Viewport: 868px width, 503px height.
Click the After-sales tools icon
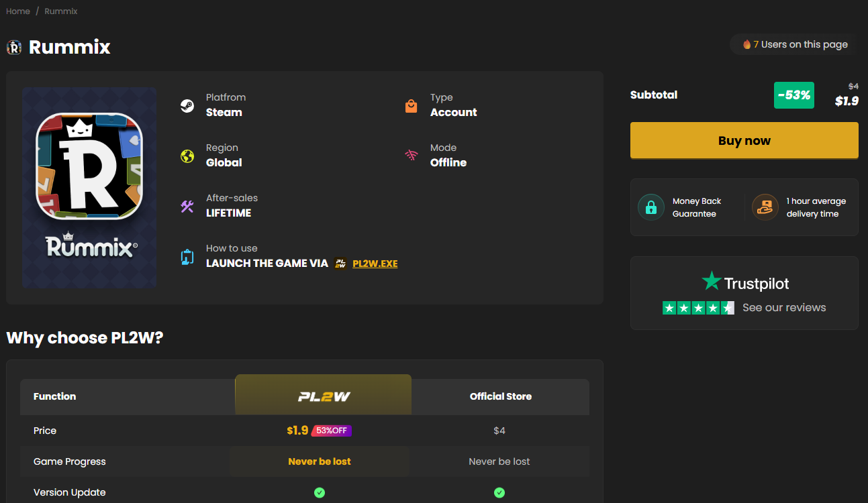click(187, 207)
